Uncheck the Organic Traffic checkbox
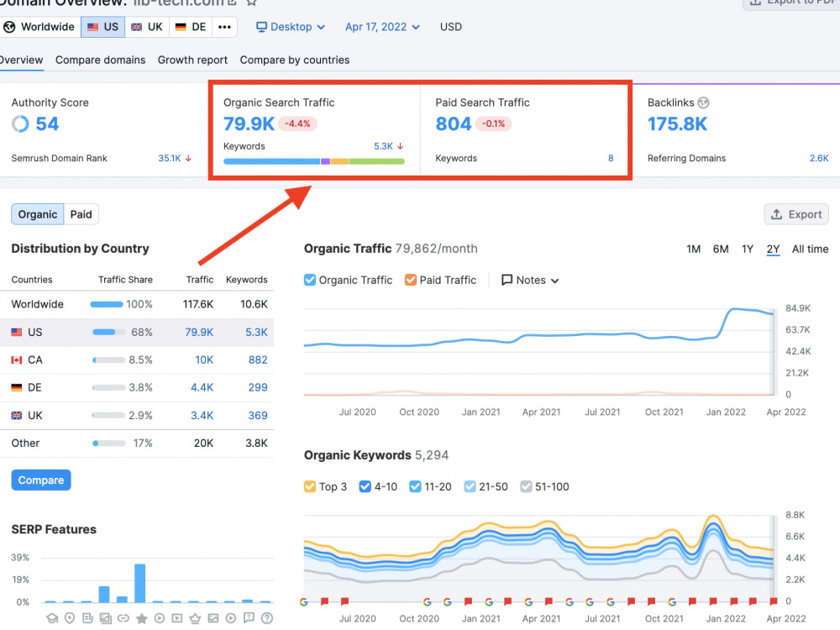This screenshot has width=840, height=630. click(x=310, y=280)
